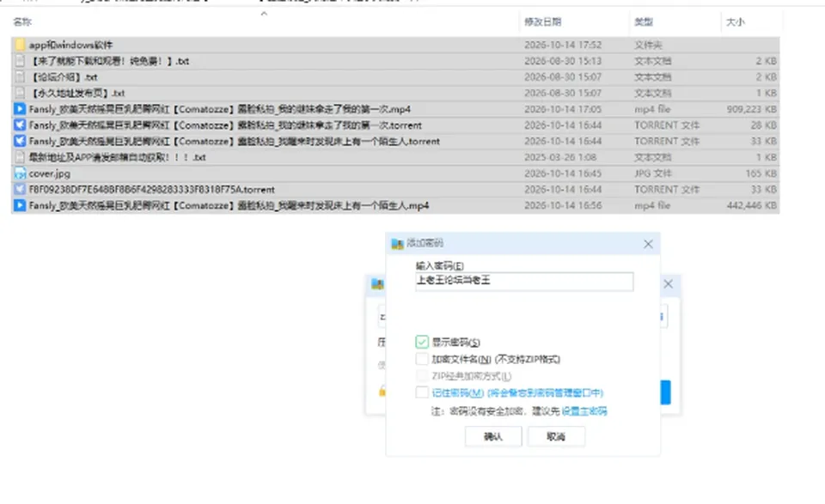Click the torrent icon of the 28 KB file

click(20, 125)
